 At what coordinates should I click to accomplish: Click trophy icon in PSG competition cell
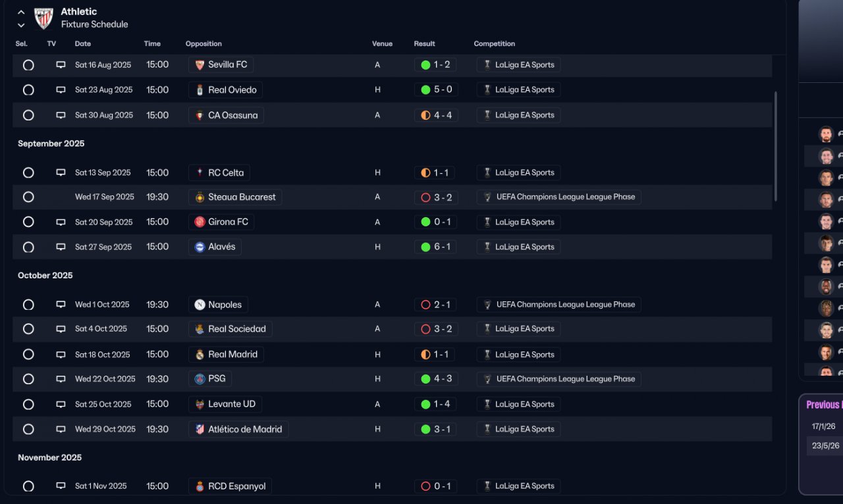click(x=487, y=379)
